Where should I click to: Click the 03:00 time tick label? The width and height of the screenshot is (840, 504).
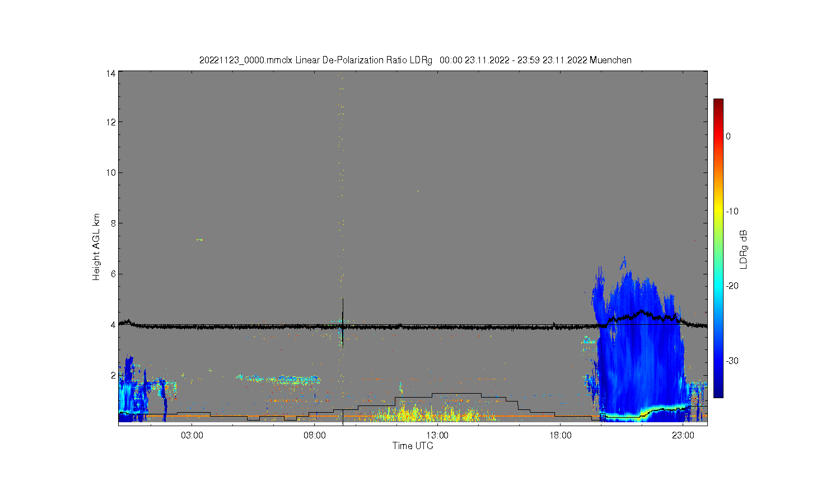pos(192,435)
